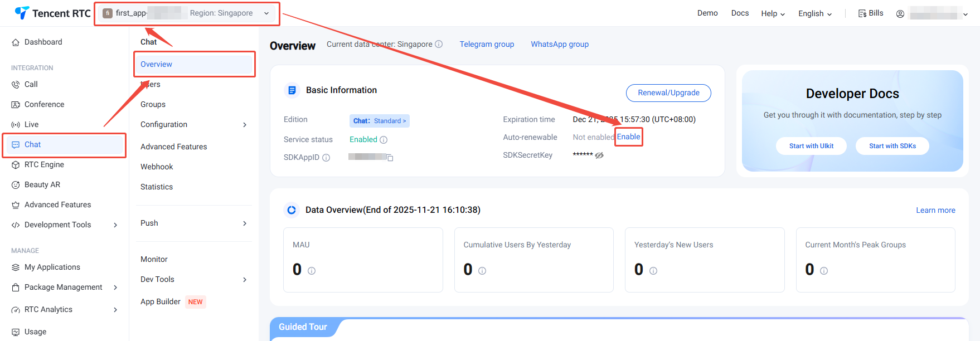Click the Tencent RTC logo
The height and width of the screenshot is (341, 980).
(x=52, y=13)
